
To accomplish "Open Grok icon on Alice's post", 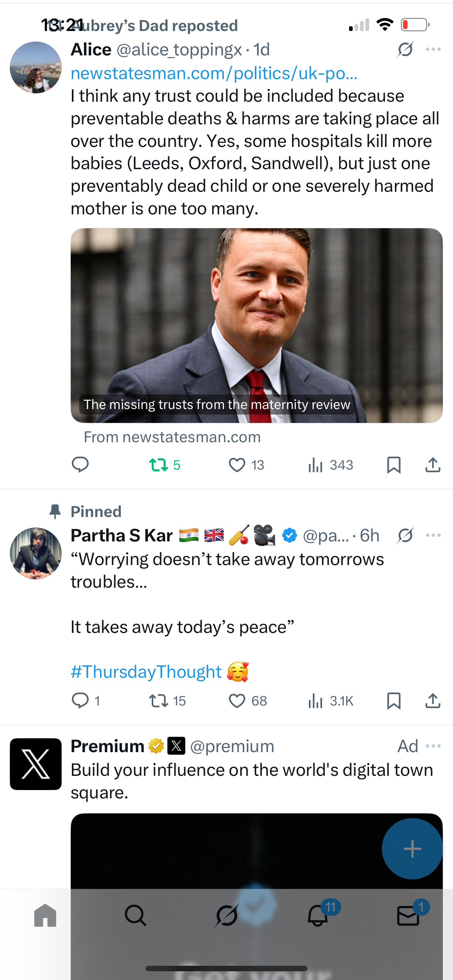I will pyautogui.click(x=405, y=50).
